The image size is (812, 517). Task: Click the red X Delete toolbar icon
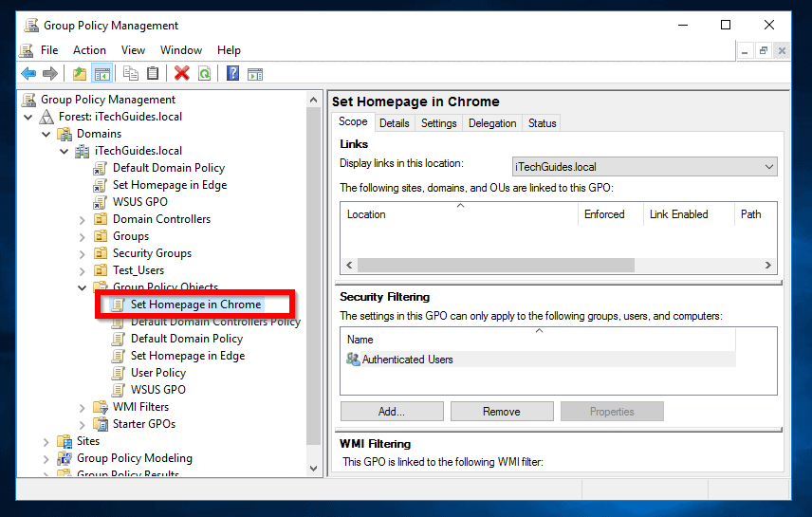(182, 74)
